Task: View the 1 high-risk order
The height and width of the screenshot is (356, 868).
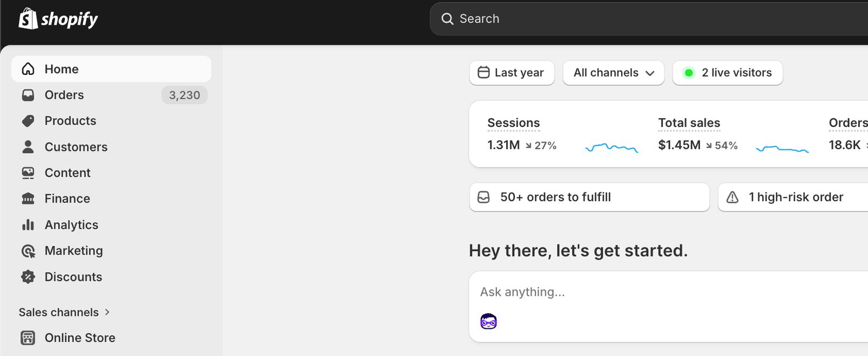Action: click(795, 197)
